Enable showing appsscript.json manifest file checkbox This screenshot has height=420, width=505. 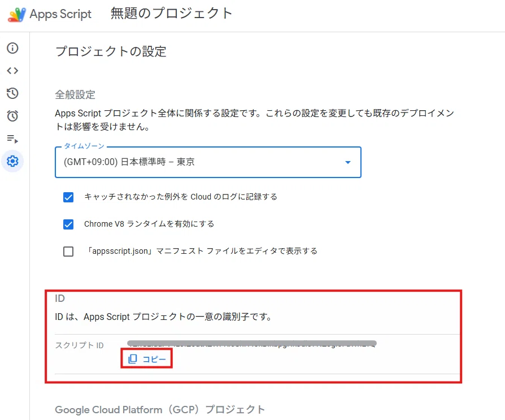point(68,251)
